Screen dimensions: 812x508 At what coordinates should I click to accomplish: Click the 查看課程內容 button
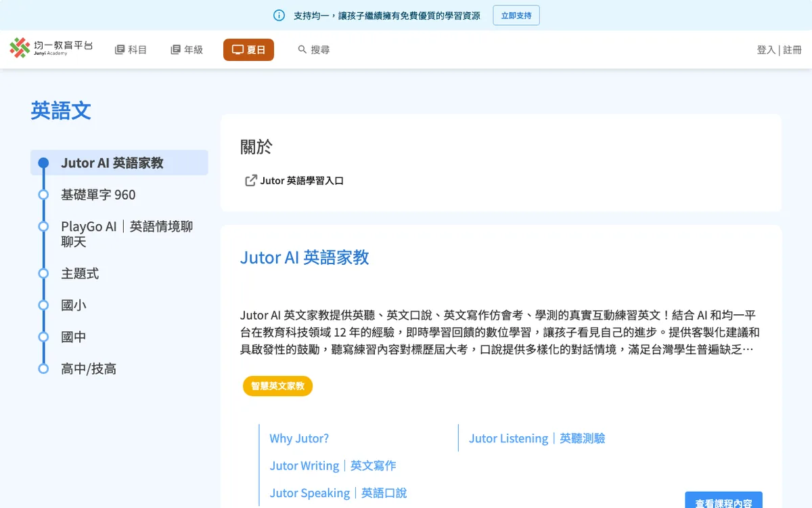[723, 501]
